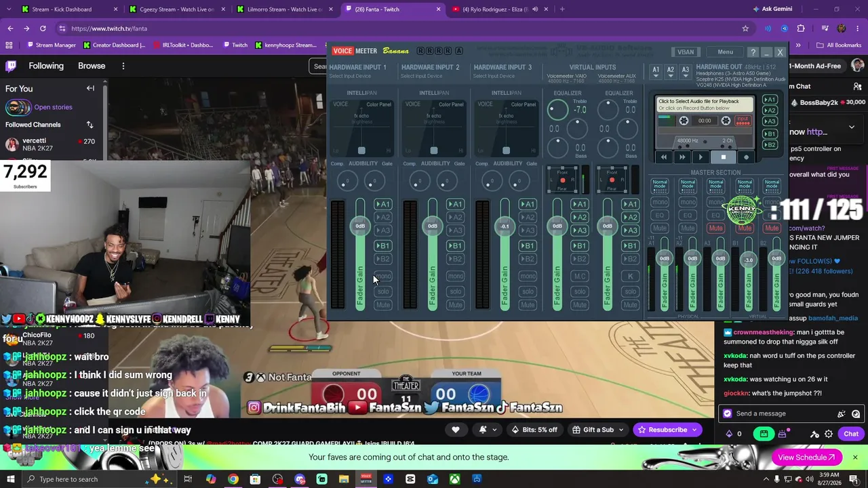Image resolution: width=868 pixels, height=488 pixels.
Task: Open Voicemeeter help question mark
Action: (x=753, y=52)
